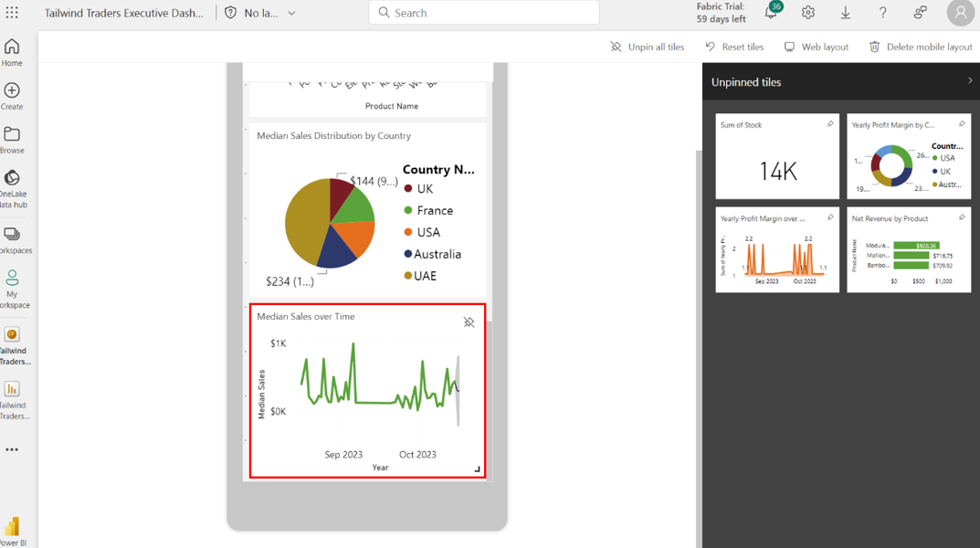Click the Create plus icon in sidebar
This screenshot has height=548, width=980.
click(x=12, y=95)
